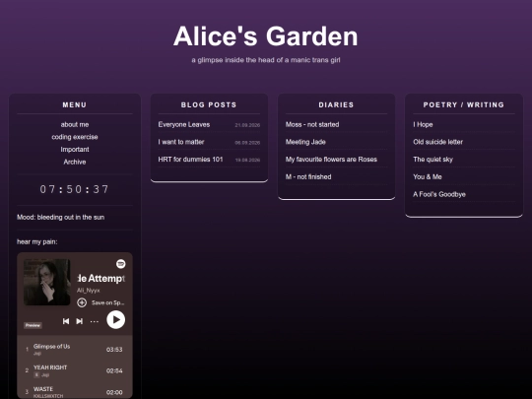Play the embedded Spotify playlist
The width and height of the screenshot is (532, 399).
[x=115, y=319]
